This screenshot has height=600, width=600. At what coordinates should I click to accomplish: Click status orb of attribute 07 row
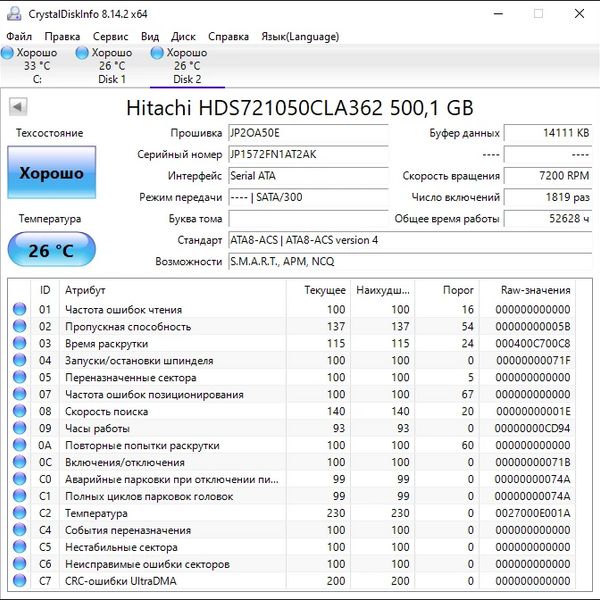pyautogui.click(x=20, y=394)
